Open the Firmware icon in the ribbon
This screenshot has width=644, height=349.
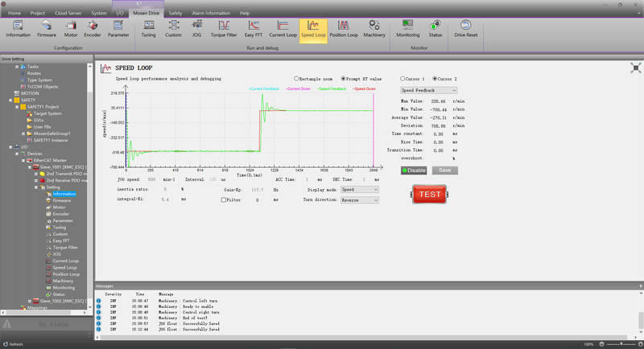tap(46, 29)
